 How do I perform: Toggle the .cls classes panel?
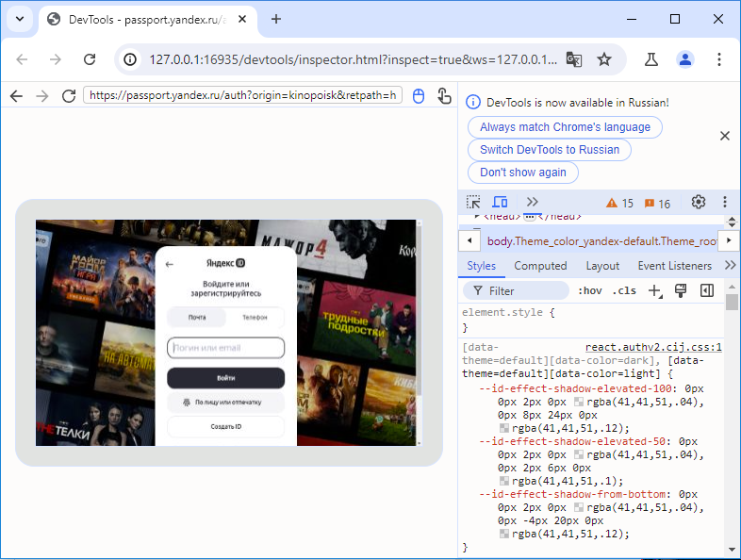[x=624, y=290]
